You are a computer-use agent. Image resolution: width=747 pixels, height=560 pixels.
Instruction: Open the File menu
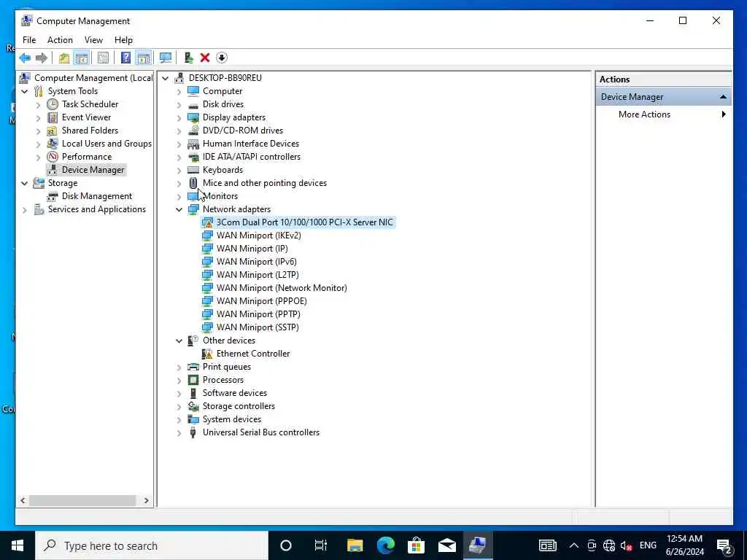tap(29, 40)
